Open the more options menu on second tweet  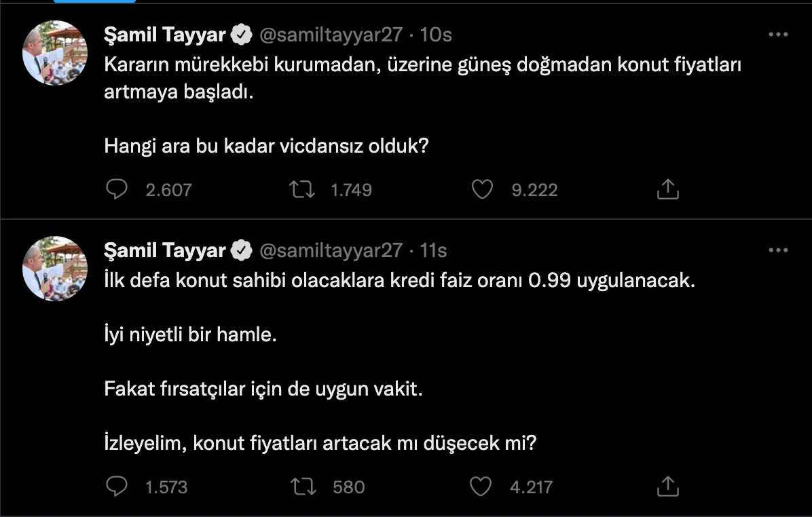(x=778, y=250)
